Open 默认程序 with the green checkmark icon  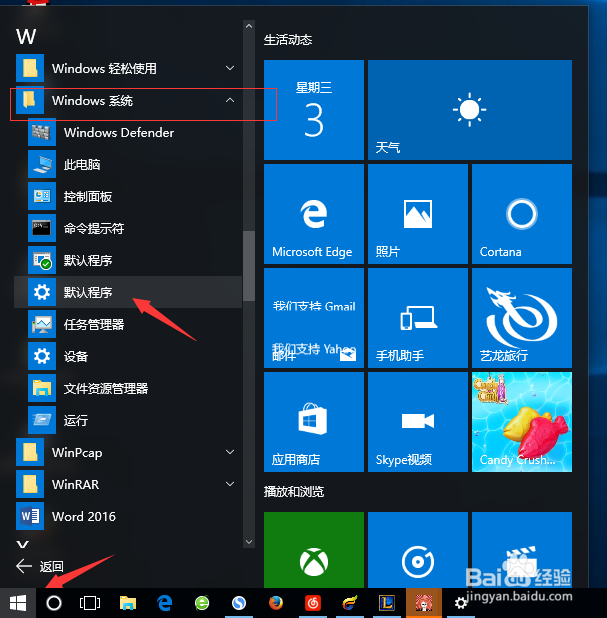(x=128, y=261)
